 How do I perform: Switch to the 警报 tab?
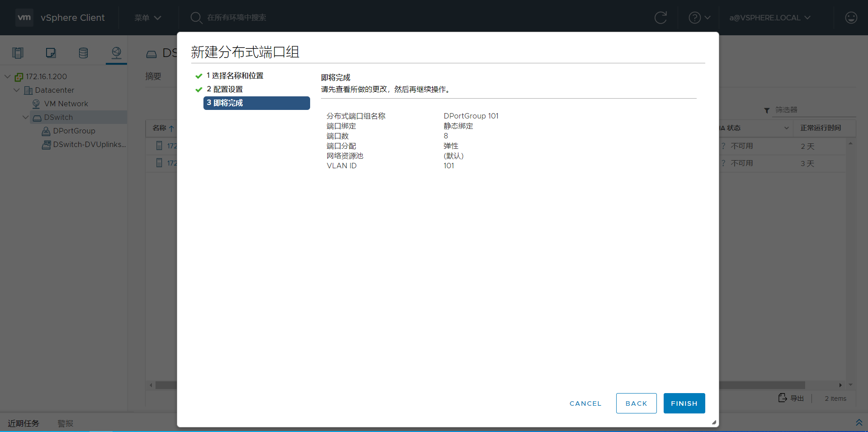(65, 423)
